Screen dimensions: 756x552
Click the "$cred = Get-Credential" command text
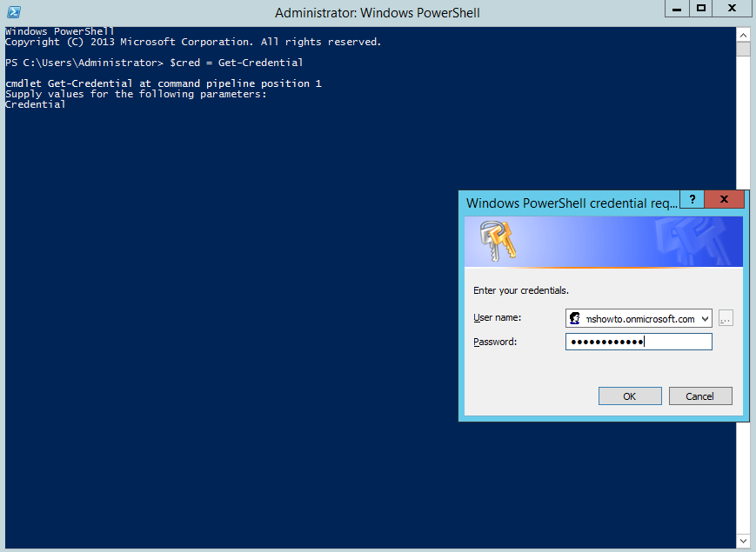[237, 63]
